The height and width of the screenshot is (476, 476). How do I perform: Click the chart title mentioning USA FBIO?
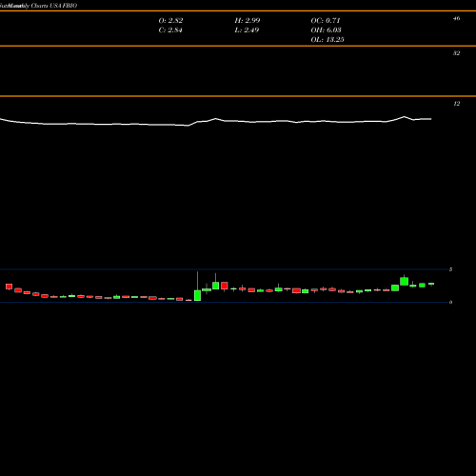pyautogui.click(x=38, y=6)
